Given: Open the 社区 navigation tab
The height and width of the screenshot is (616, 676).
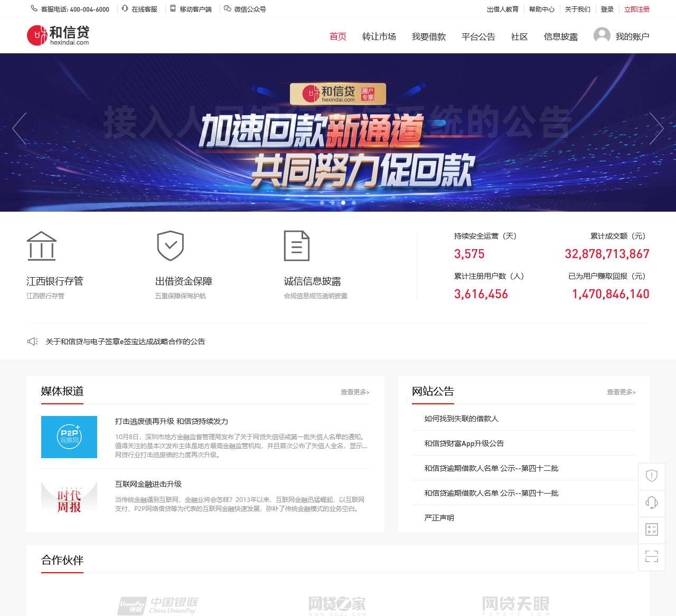Looking at the screenshot, I should 520,36.
